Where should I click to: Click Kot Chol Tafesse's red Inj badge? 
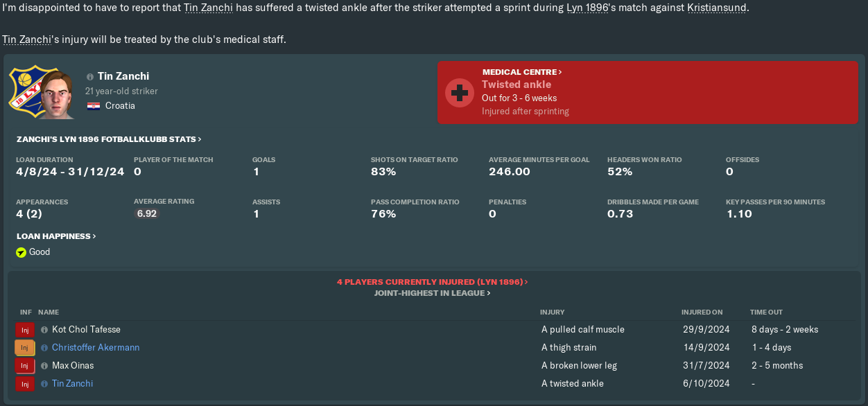[24, 330]
